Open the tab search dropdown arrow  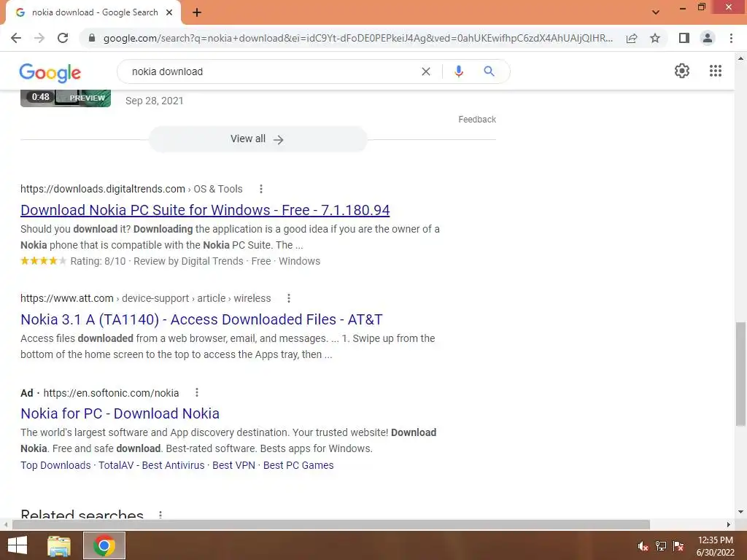click(656, 12)
